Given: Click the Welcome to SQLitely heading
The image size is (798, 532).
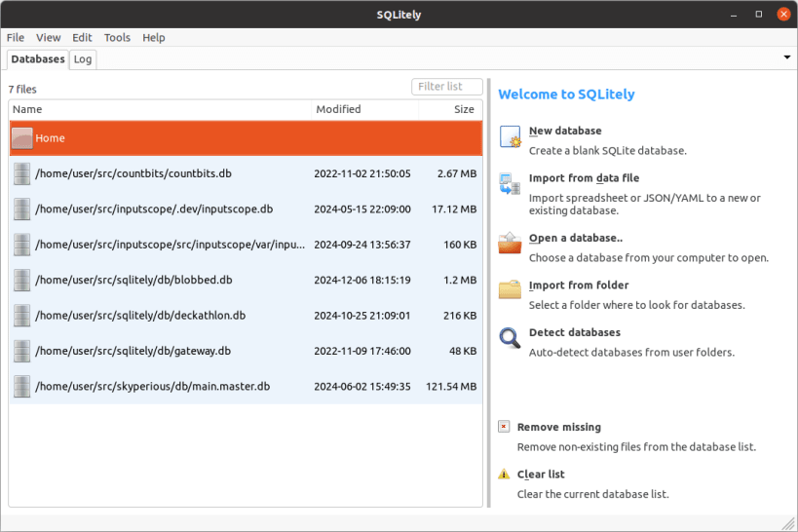Looking at the screenshot, I should (566, 95).
